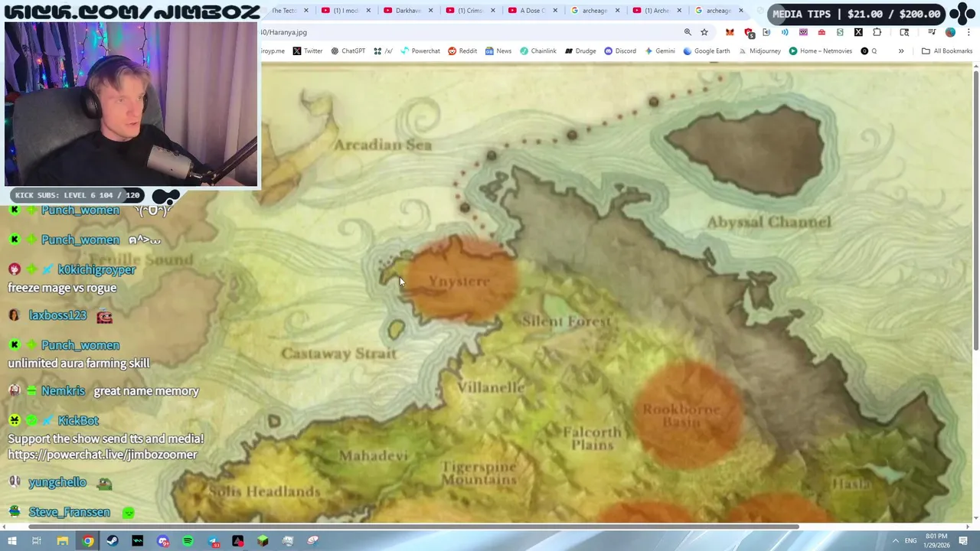Click the zoom magnifier icon in address bar
This screenshot has height=551, width=980.
688,32
